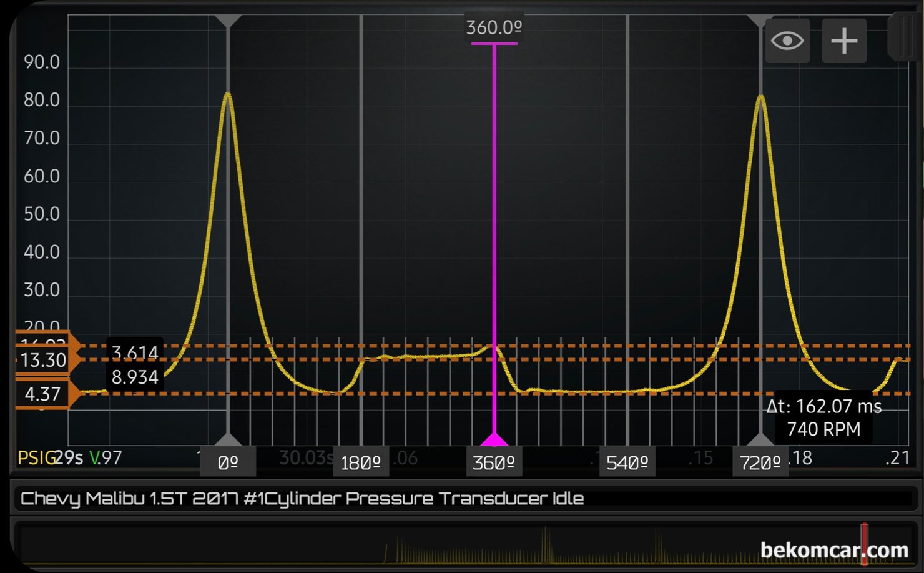
Task: Click the Δt 162.07 ms readout
Action: pos(823,407)
